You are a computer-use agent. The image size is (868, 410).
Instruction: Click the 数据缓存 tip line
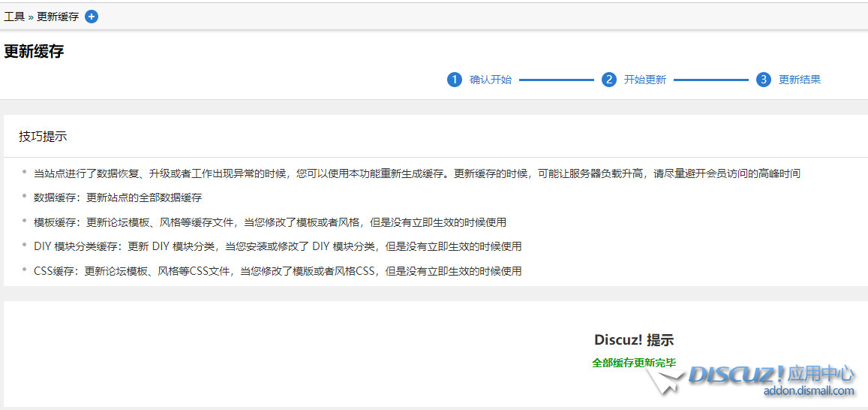click(x=117, y=197)
